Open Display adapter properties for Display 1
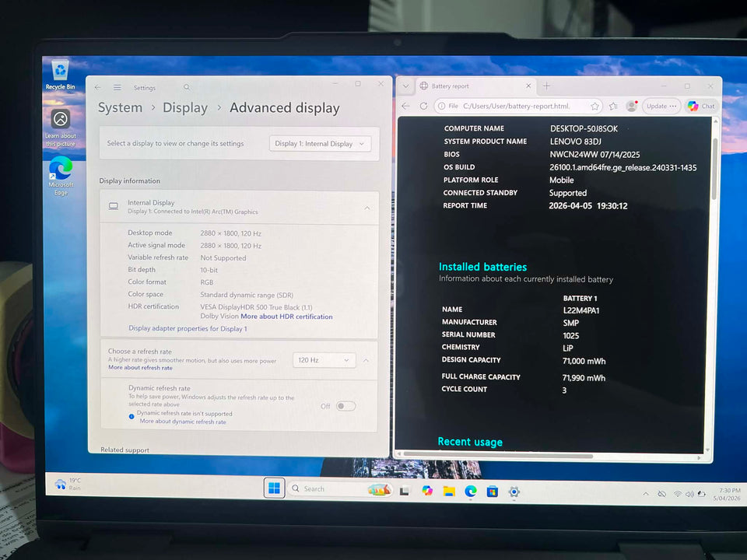Viewport: 747px width, 560px height. point(188,328)
